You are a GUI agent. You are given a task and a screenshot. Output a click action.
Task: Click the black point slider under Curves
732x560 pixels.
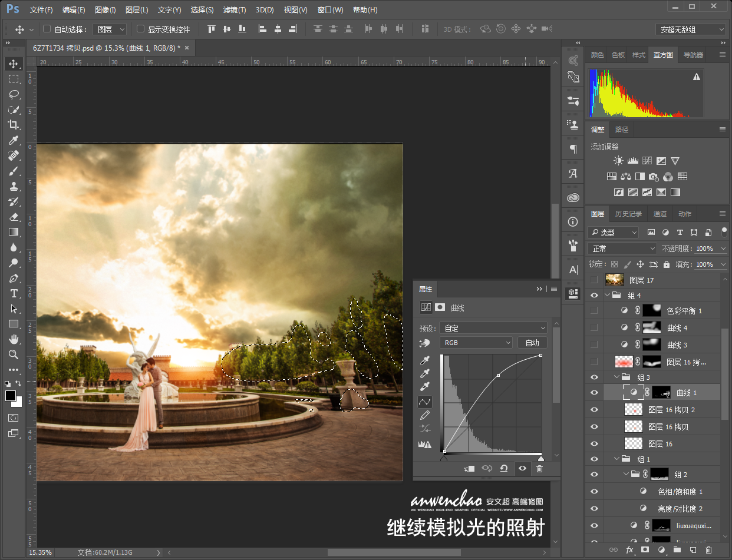pos(444,458)
